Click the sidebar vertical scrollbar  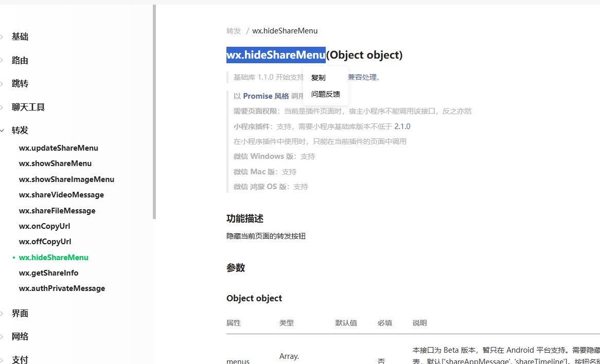point(154,112)
